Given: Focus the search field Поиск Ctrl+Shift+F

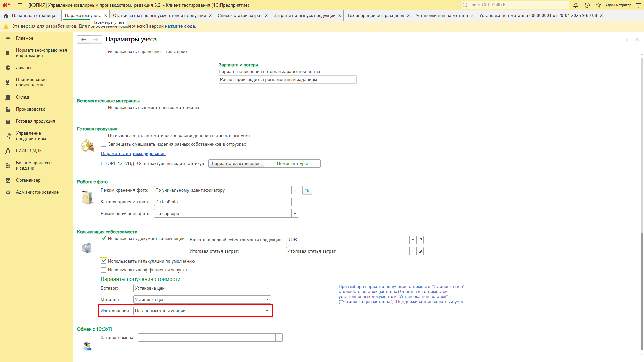Looking at the screenshot, I should (x=515, y=5).
